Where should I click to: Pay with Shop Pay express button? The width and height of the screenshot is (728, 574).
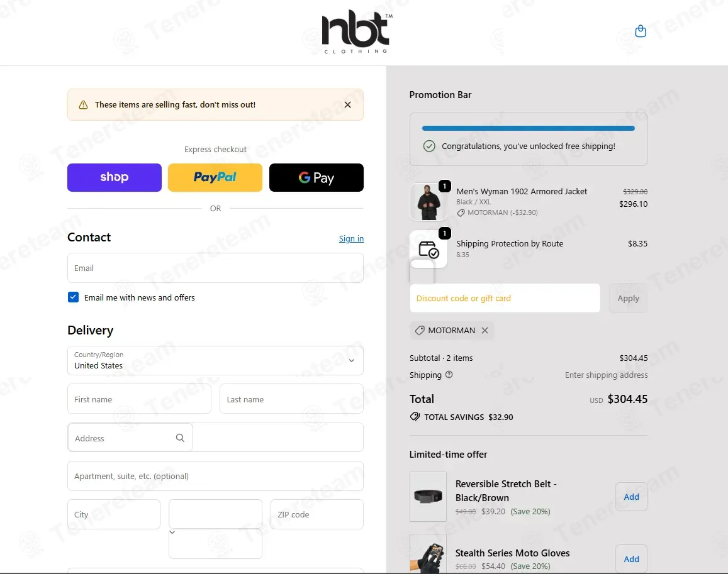pos(115,177)
